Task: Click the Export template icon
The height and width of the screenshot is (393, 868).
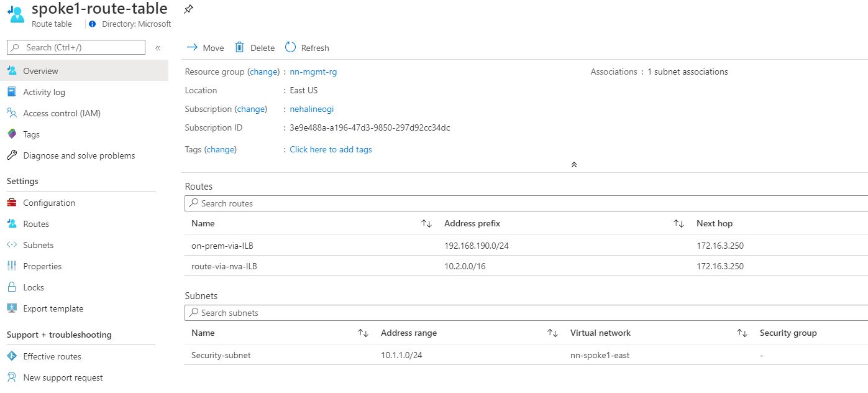Action: click(x=12, y=308)
